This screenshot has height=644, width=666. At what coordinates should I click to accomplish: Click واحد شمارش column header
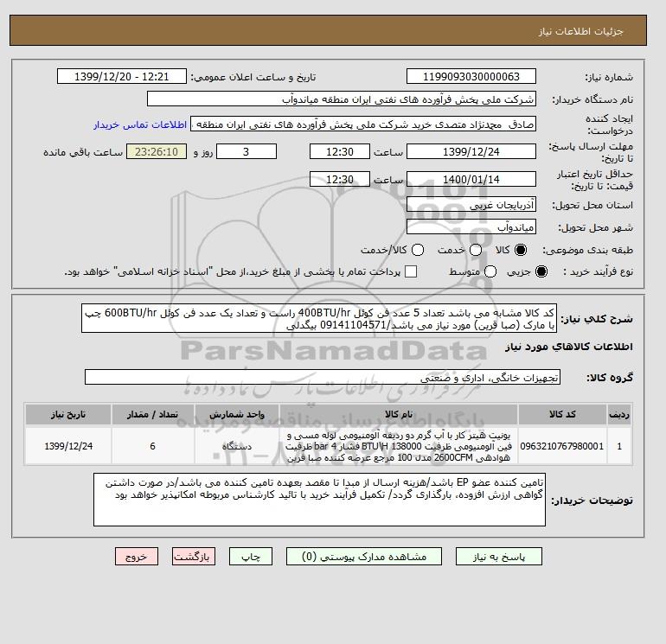pos(237,414)
